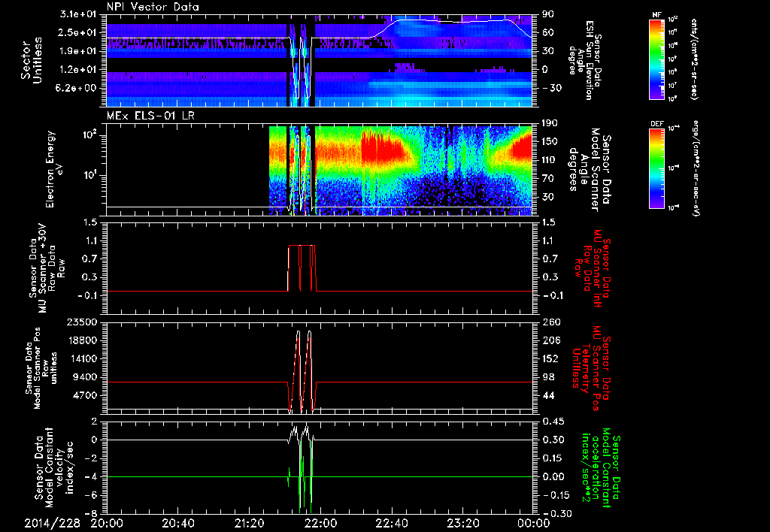Click the 20:00 time tick label
This screenshot has width=770, height=532.
[107, 523]
